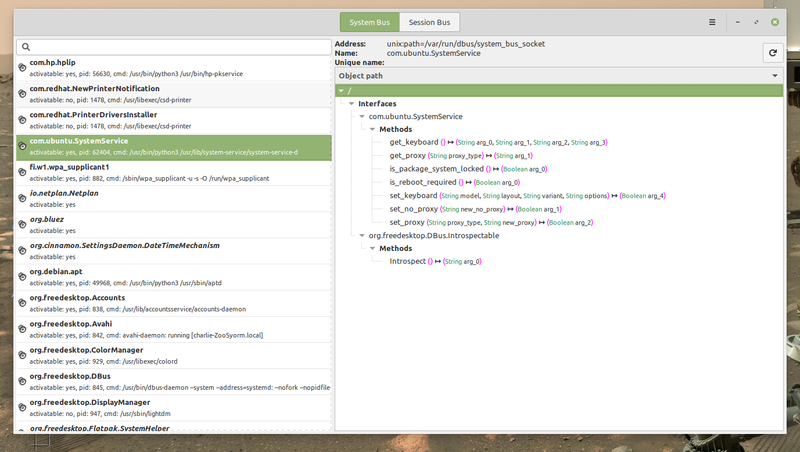Click the Object path column header

pyautogui.click(x=559, y=76)
